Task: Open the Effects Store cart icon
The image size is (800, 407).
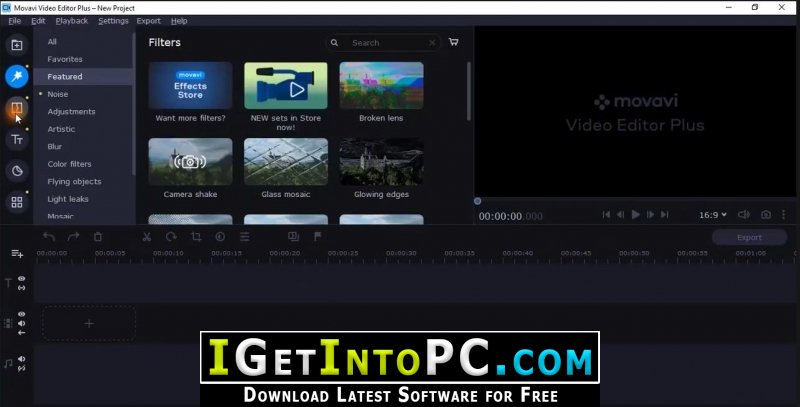Action: coord(454,42)
